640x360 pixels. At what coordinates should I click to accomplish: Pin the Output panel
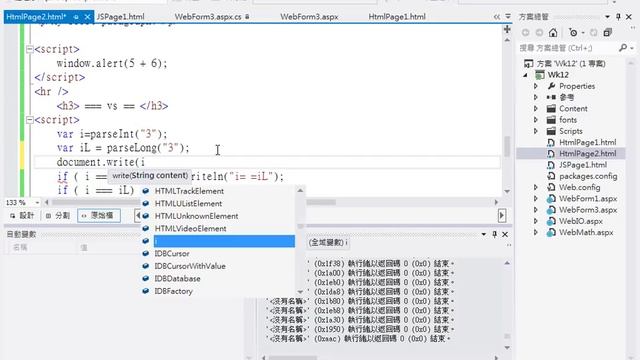[495, 234]
